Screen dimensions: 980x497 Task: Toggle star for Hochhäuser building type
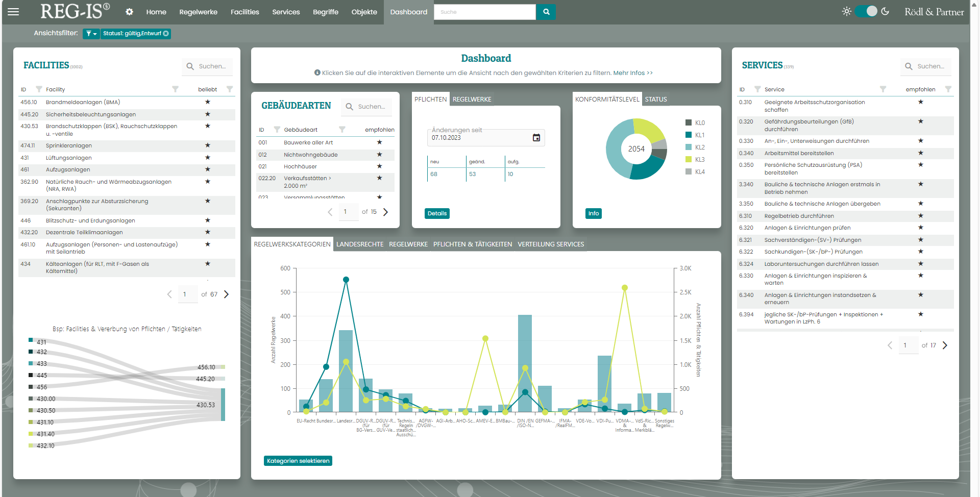(379, 166)
